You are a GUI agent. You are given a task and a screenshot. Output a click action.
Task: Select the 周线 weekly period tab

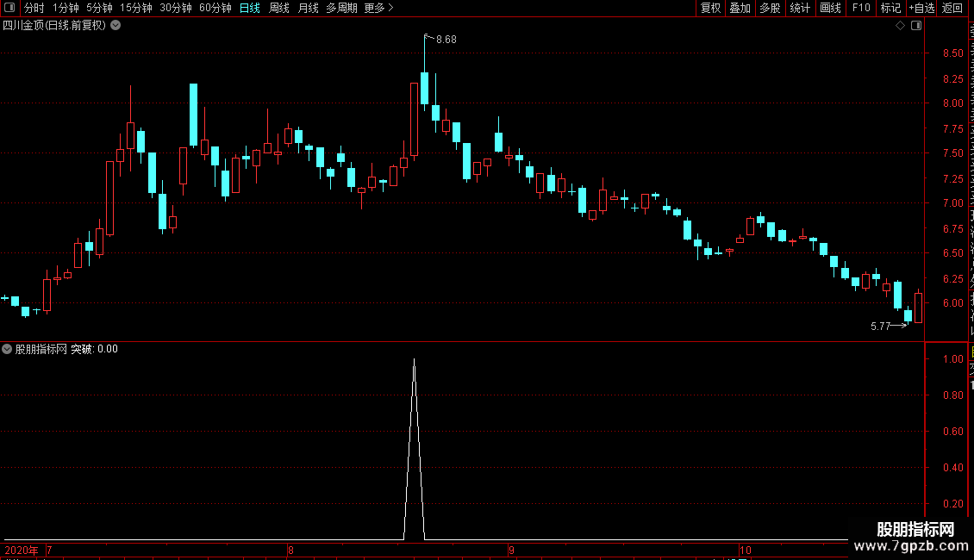pos(279,8)
